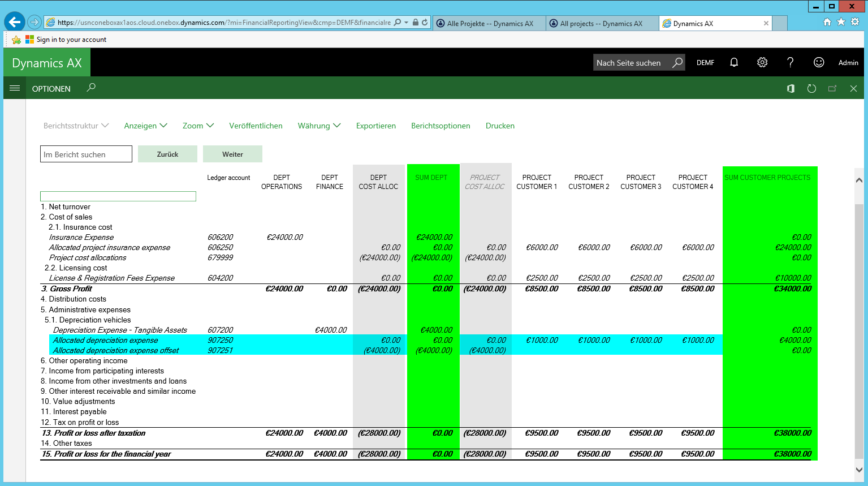Screen dimensions: 868x486
Task: Open the notifications bell
Action: 734,63
